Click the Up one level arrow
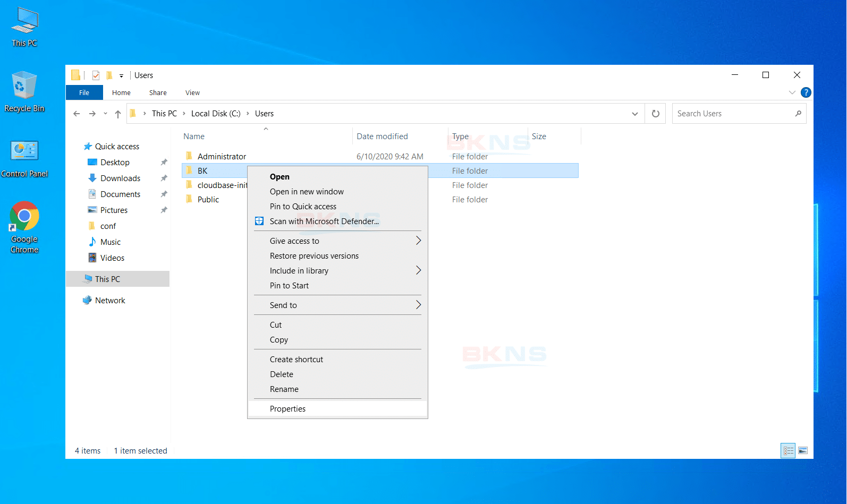 coord(118,114)
